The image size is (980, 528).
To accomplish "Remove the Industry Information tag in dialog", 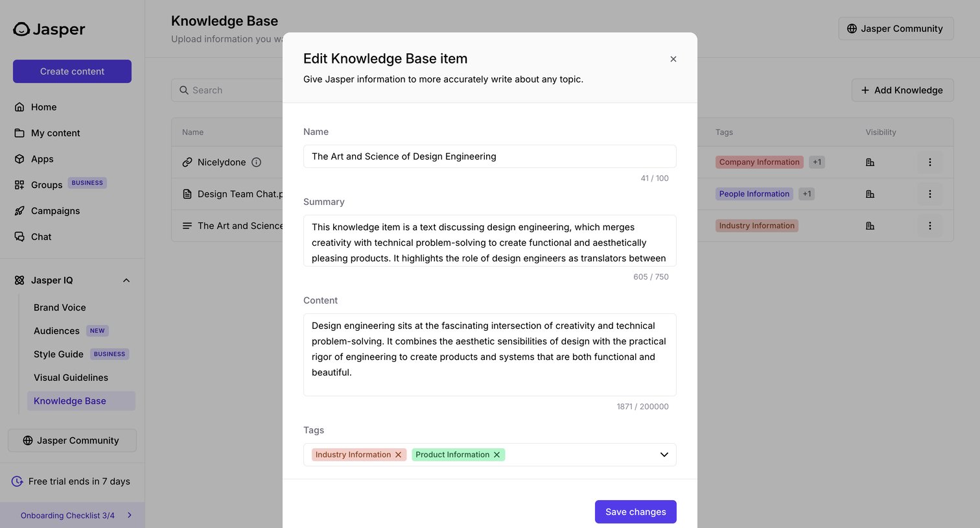I will (x=399, y=455).
